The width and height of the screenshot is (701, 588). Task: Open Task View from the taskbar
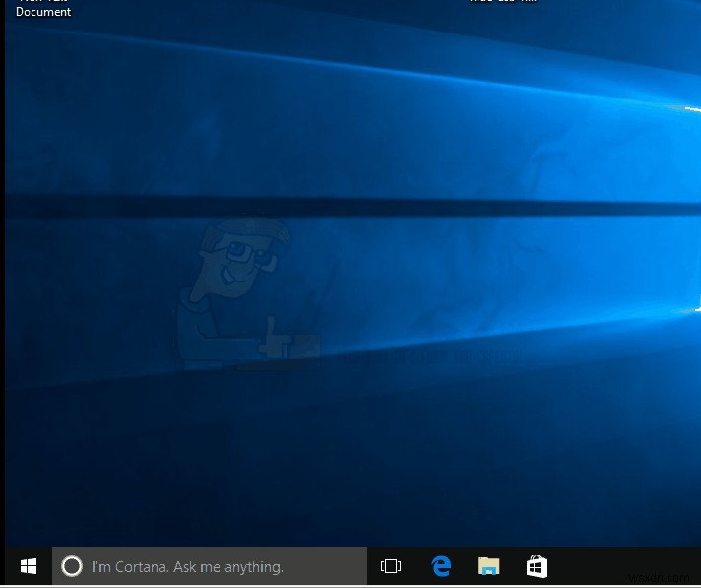click(x=391, y=566)
